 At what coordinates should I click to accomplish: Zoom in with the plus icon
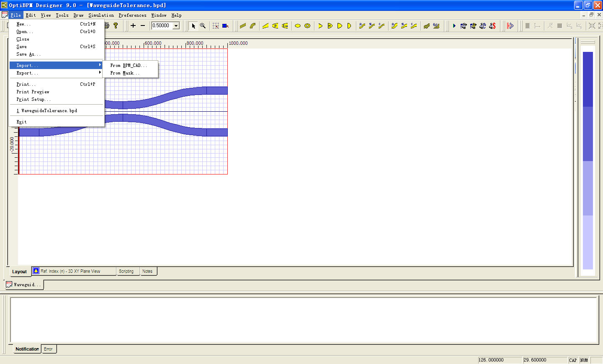pyautogui.click(x=133, y=26)
